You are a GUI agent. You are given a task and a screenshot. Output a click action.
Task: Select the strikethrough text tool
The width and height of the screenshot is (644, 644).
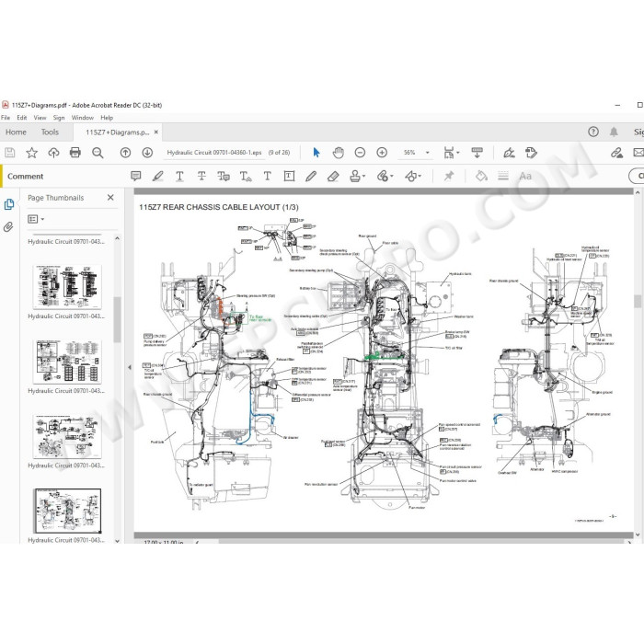coord(201,177)
